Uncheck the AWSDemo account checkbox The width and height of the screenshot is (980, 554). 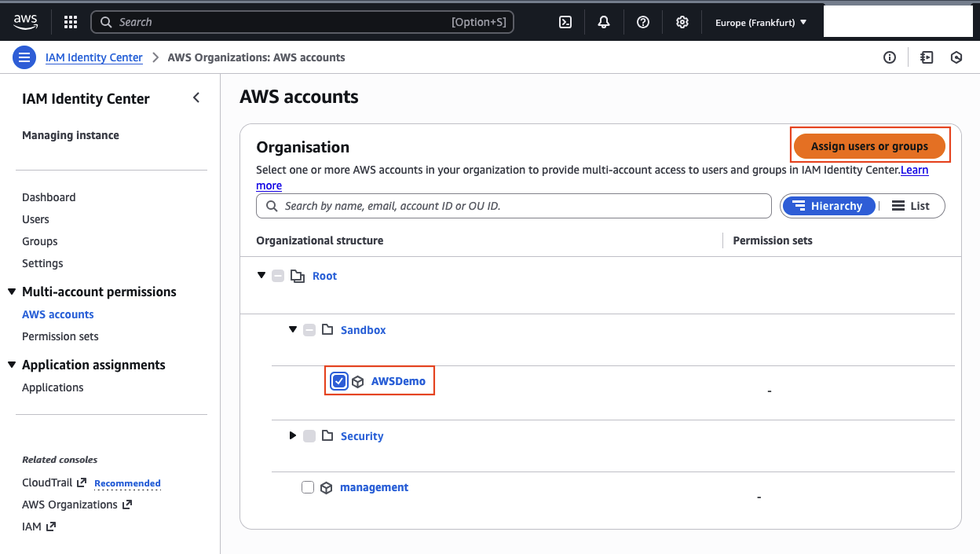338,381
